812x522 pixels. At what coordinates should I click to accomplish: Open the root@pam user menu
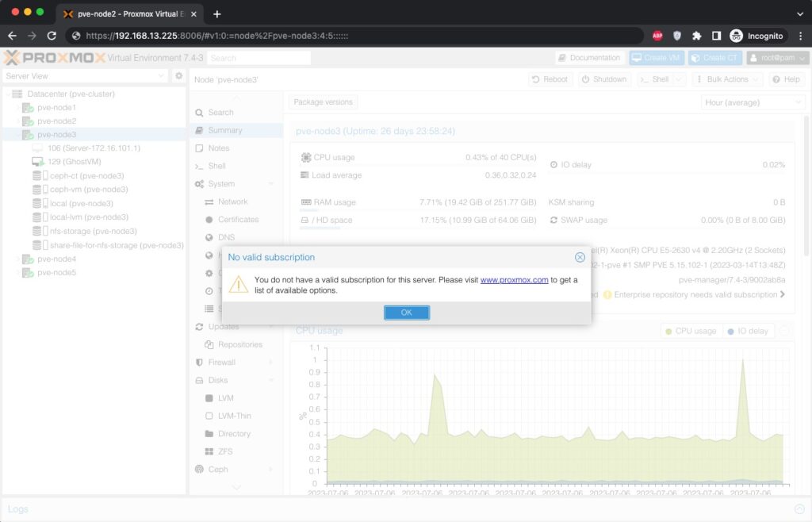pyautogui.click(x=777, y=58)
